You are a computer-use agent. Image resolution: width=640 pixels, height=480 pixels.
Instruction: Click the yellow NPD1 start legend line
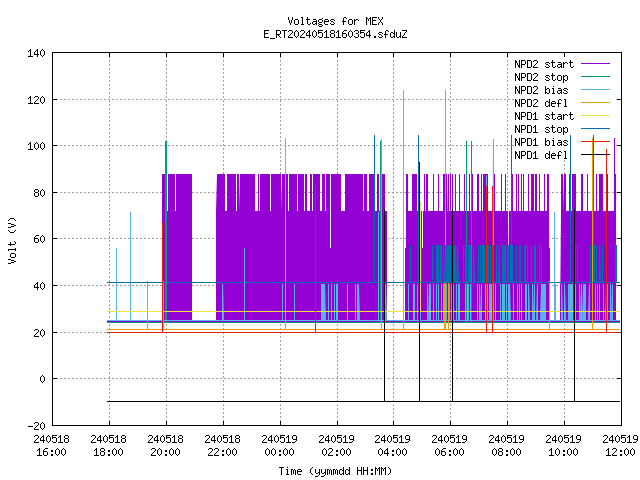(595, 116)
